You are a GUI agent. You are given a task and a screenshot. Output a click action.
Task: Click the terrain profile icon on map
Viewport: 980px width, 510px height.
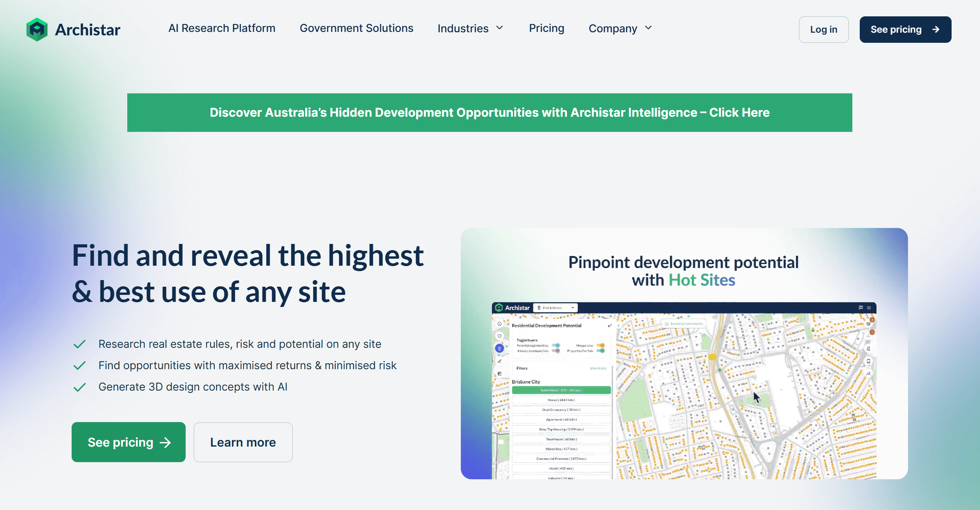click(868, 373)
